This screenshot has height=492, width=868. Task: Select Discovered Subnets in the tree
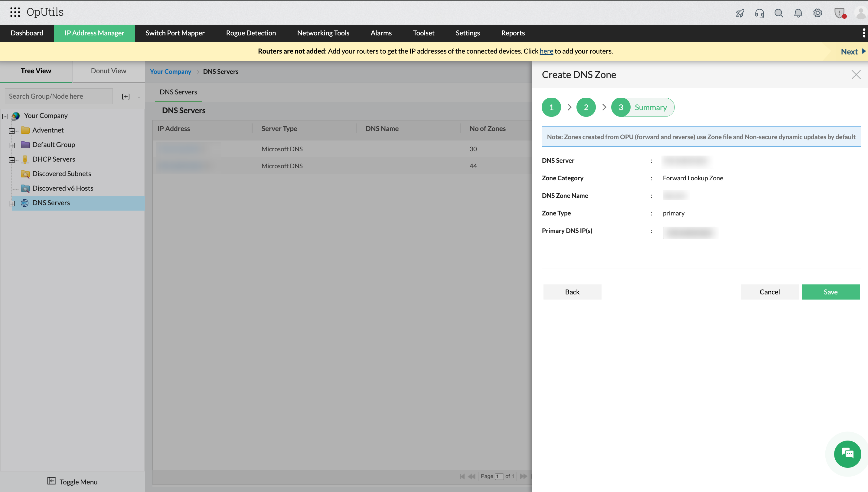click(x=61, y=174)
